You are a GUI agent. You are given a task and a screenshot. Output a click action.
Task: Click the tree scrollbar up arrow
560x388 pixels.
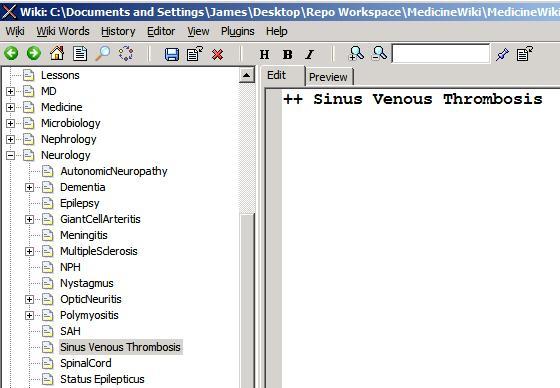[246, 75]
